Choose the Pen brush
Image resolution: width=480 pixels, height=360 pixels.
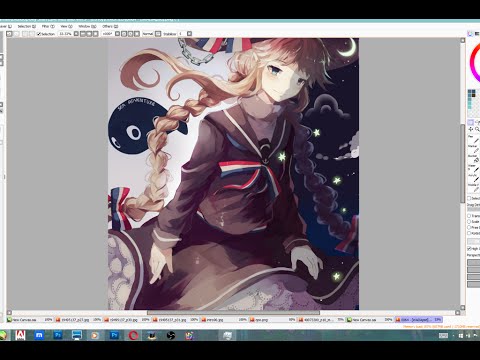[474, 140]
